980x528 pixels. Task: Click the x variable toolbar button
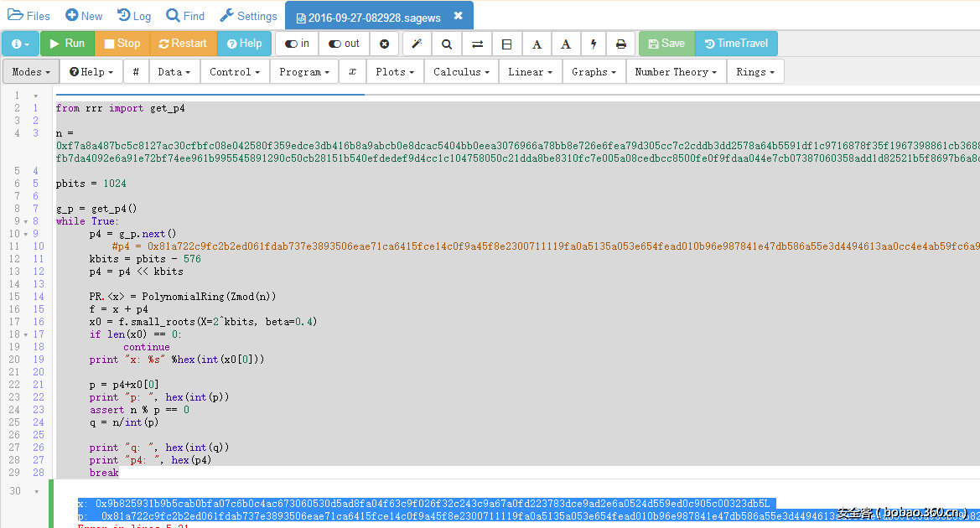click(x=352, y=72)
